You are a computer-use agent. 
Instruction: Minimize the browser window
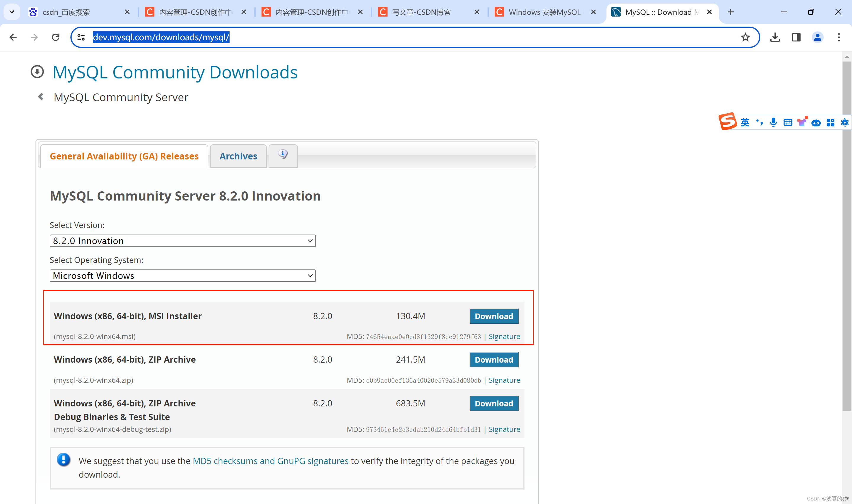[784, 12]
